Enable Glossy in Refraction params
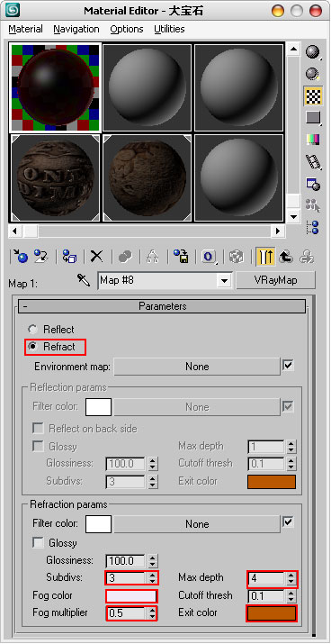Viewport: 331px width, 644px height. [38, 543]
